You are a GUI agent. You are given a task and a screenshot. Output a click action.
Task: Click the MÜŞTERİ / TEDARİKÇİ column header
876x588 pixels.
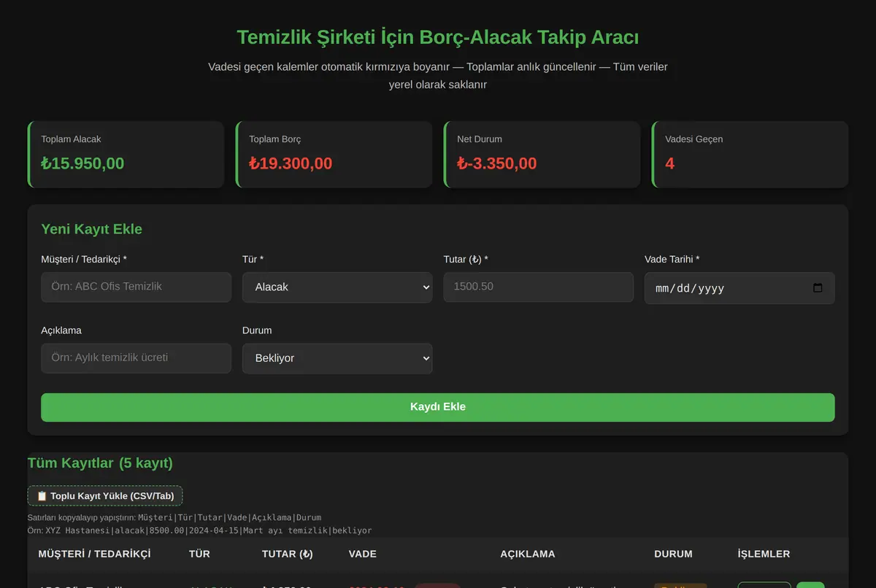point(94,554)
